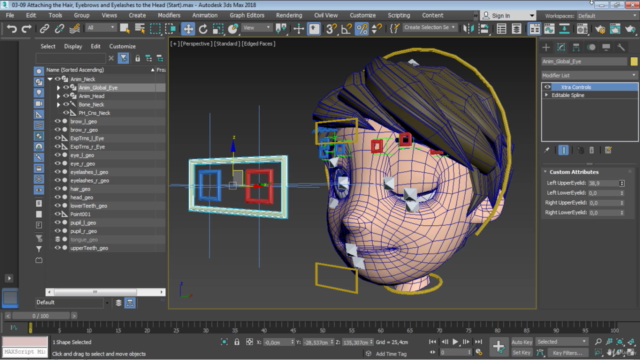Open the Create command panel tab

point(546,47)
